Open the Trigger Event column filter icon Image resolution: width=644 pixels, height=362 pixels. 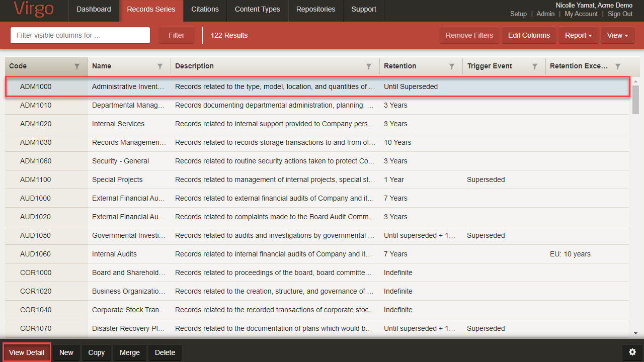535,66
